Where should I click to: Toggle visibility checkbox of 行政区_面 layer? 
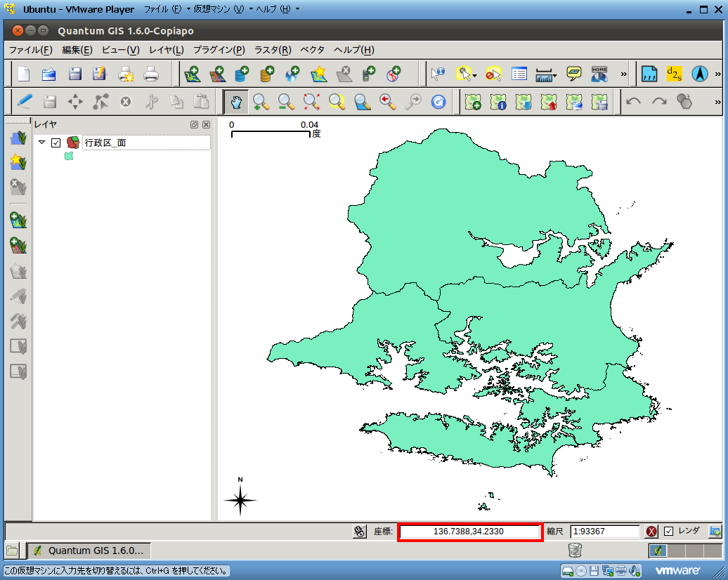point(56,143)
